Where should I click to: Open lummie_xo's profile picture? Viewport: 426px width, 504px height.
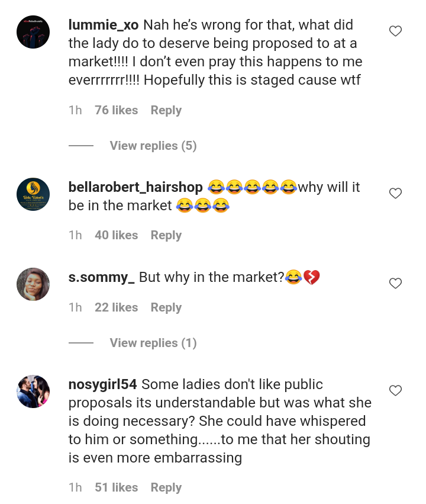(33, 32)
